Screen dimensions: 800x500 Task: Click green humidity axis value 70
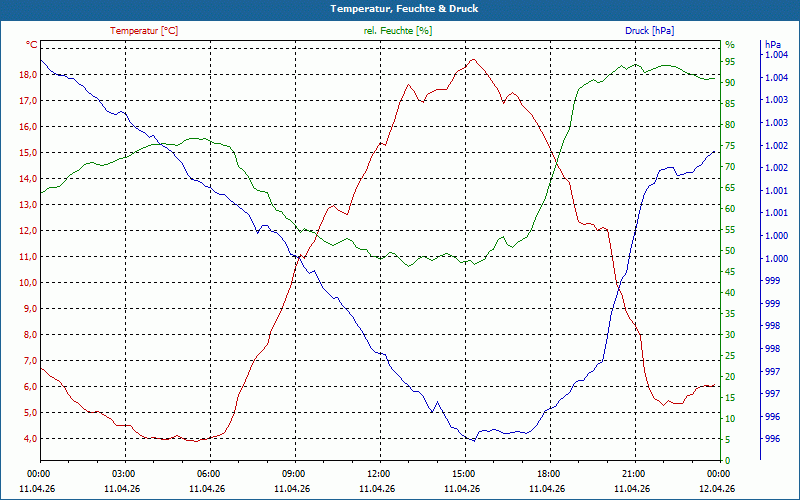click(x=730, y=167)
